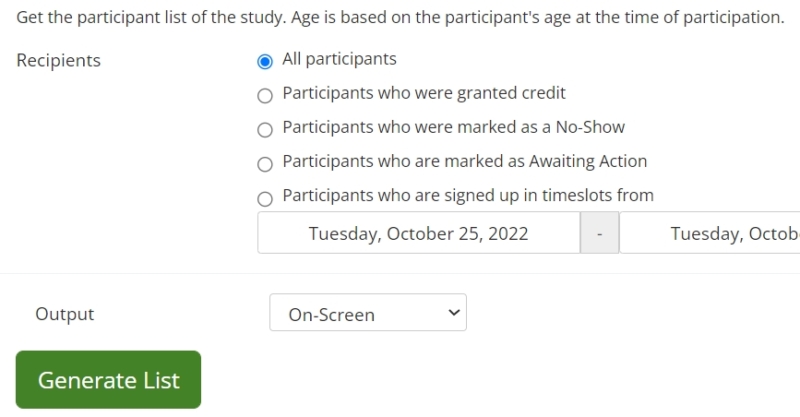Click the "Participants who were granted credit" label

[x=424, y=93]
